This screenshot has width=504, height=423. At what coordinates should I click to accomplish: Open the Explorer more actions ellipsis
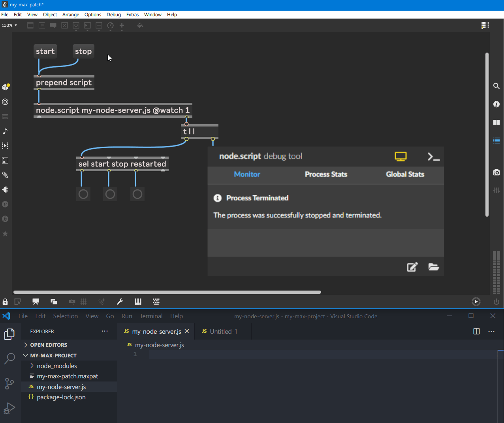(105, 331)
